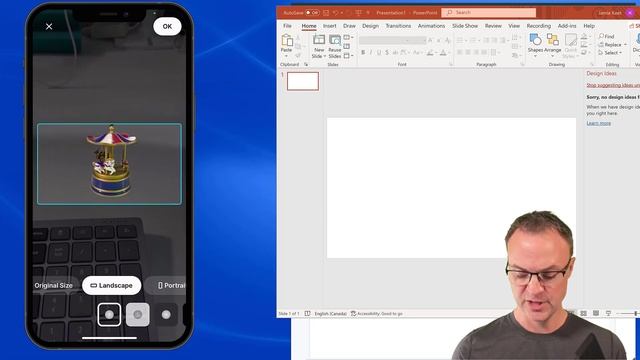Close the phone crop screen with X
Image resolution: width=640 pixels, height=360 pixels.
pyautogui.click(x=49, y=27)
